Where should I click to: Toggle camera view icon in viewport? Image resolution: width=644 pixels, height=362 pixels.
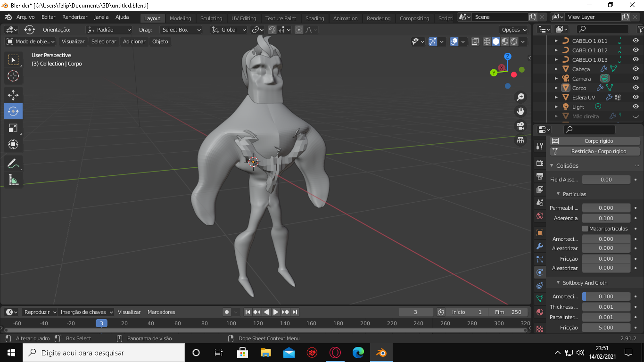(520, 126)
